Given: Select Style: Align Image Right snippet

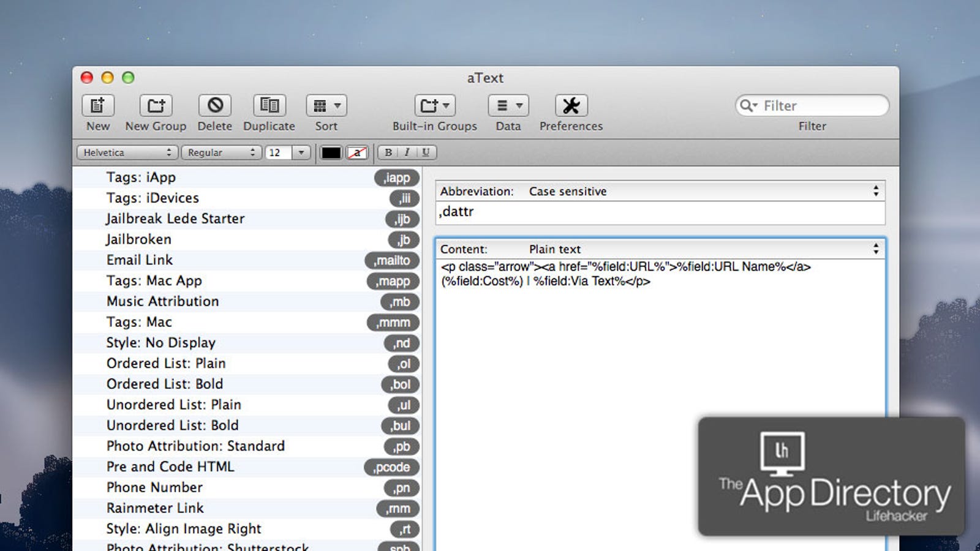Looking at the screenshot, I should pos(247,529).
